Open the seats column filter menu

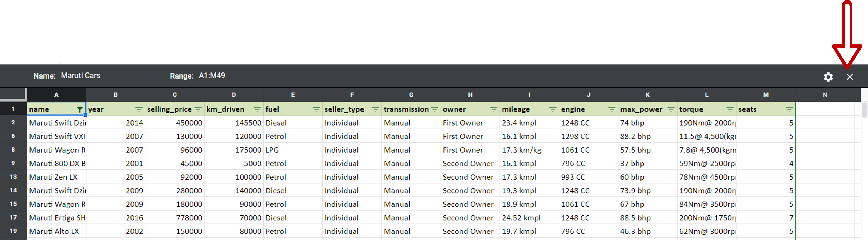click(x=789, y=109)
